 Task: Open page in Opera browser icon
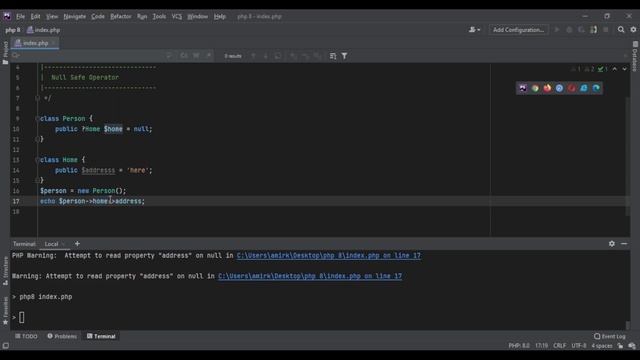click(x=572, y=88)
